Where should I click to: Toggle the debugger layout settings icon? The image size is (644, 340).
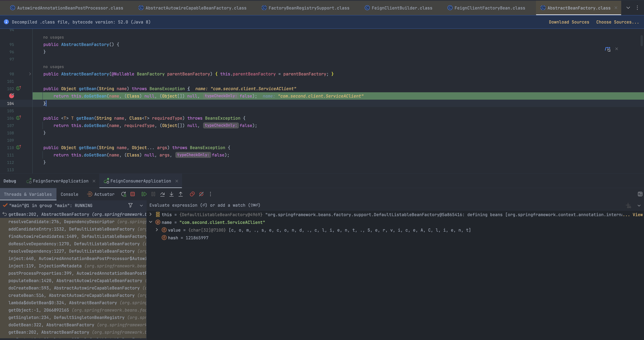(x=640, y=194)
